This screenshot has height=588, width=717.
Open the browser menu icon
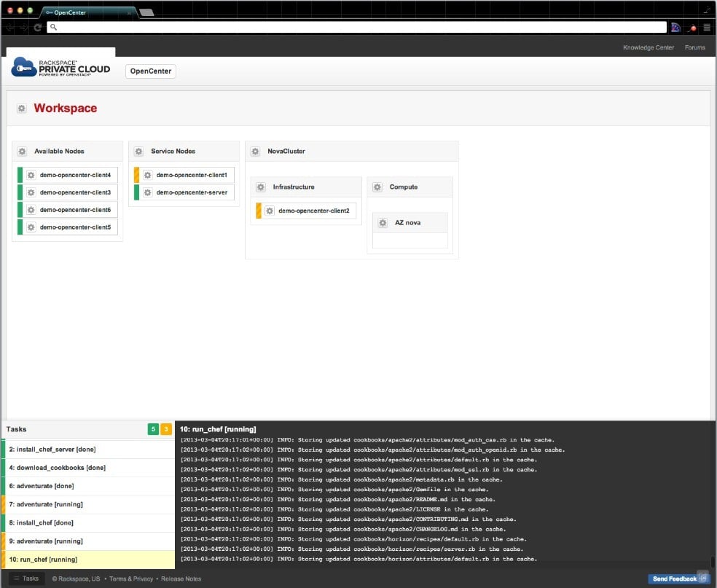pyautogui.click(x=707, y=28)
